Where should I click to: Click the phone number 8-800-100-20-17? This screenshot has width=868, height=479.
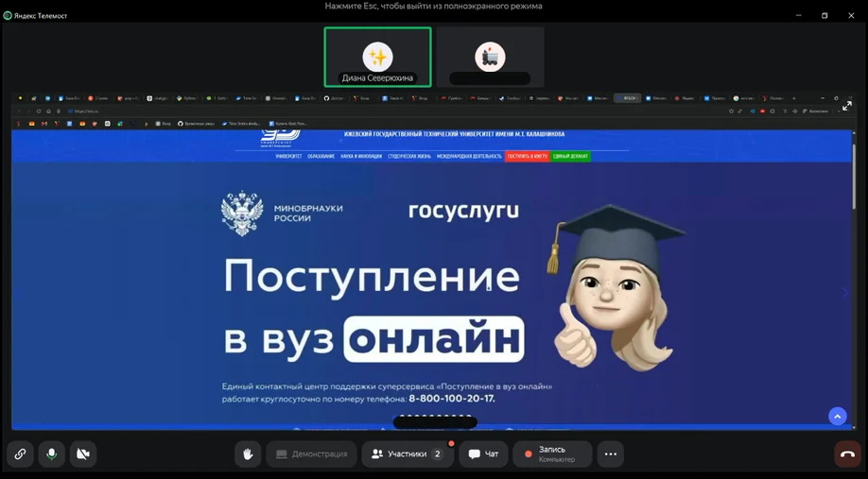(452, 399)
